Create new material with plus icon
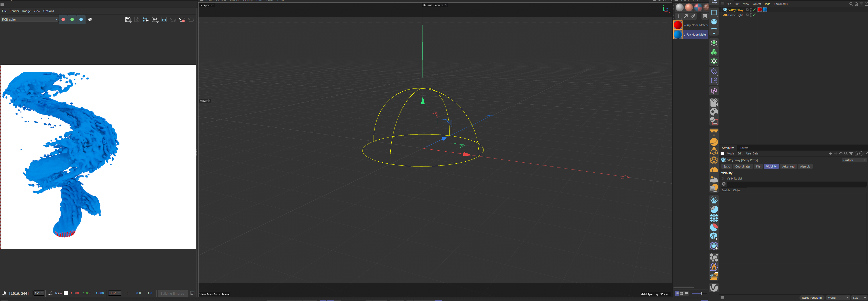This screenshot has height=301, width=868. tap(679, 16)
